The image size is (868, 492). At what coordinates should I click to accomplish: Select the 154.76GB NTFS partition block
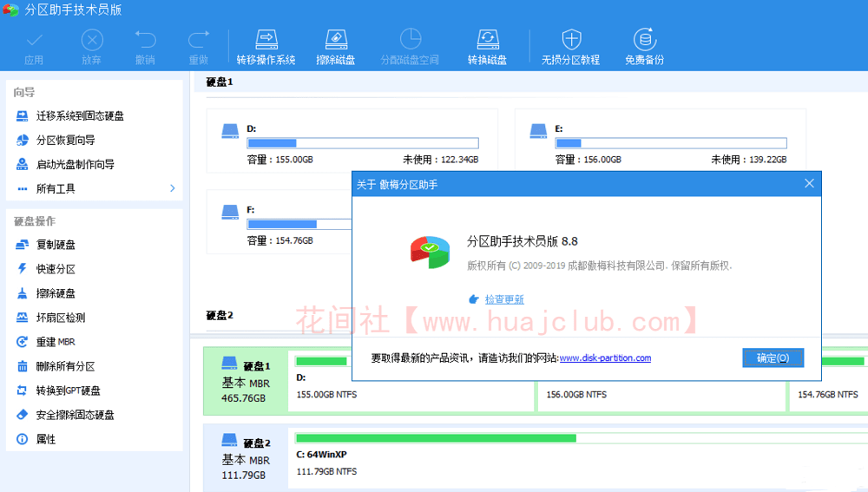(x=828, y=380)
